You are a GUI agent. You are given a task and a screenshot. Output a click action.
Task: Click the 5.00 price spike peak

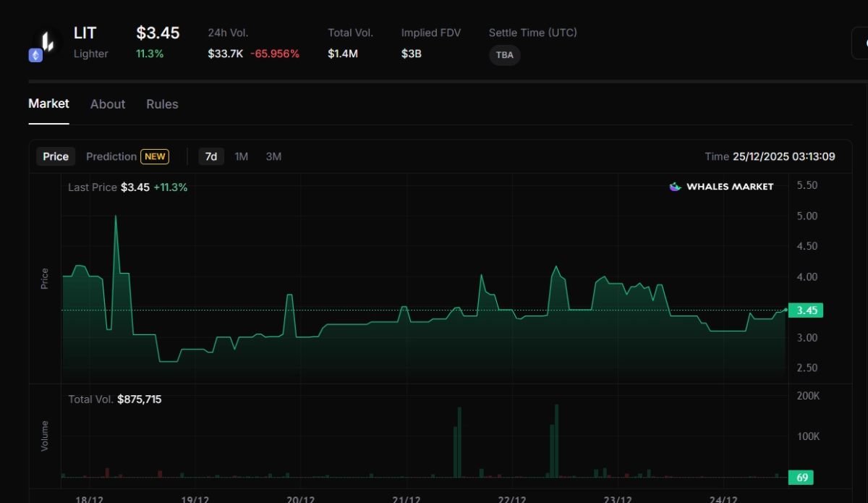point(116,216)
